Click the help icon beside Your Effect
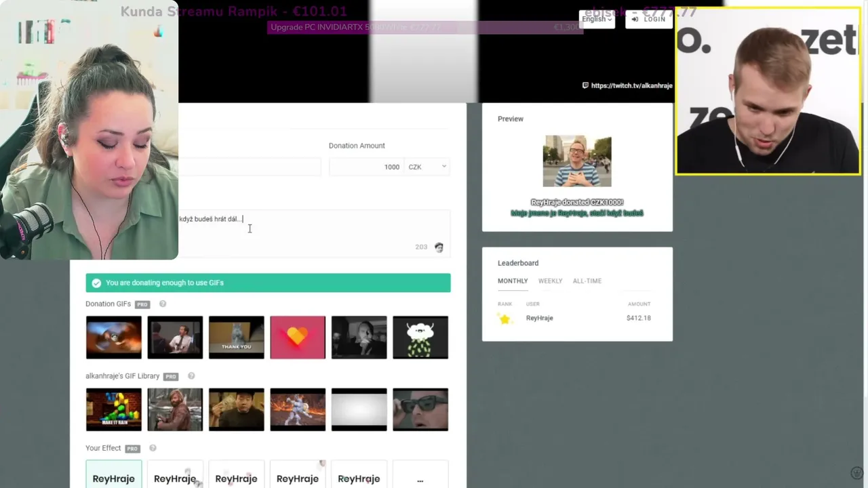Image resolution: width=868 pixels, height=488 pixels. (x=153, y=448)
